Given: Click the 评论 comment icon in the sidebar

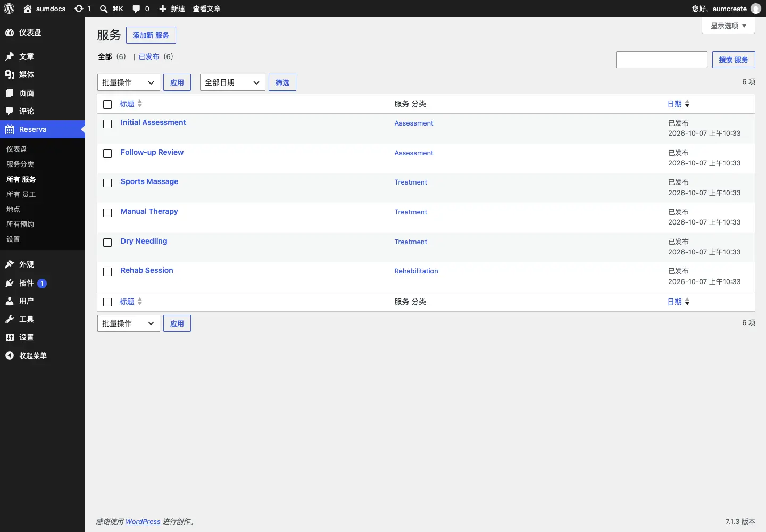Looking at the screenshot, I should pyautogui.click(x=10, y=111).
